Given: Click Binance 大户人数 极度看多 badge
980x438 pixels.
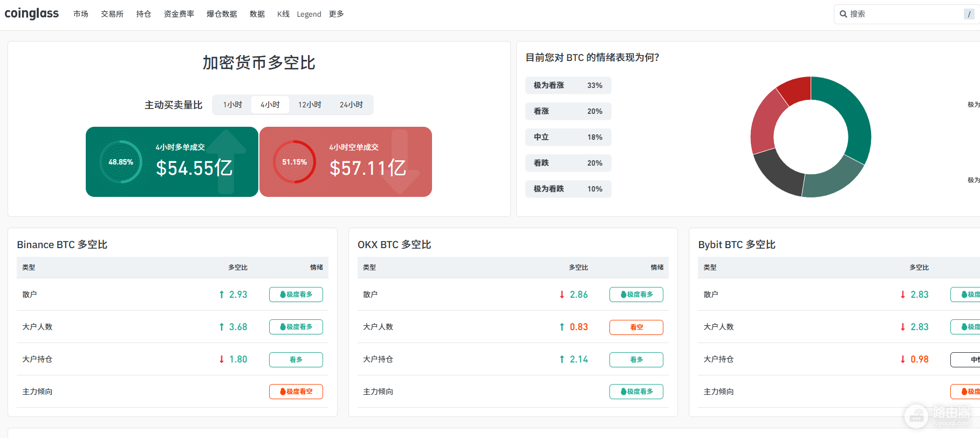Looking at the screenshot, I should [x=296, y=327].
